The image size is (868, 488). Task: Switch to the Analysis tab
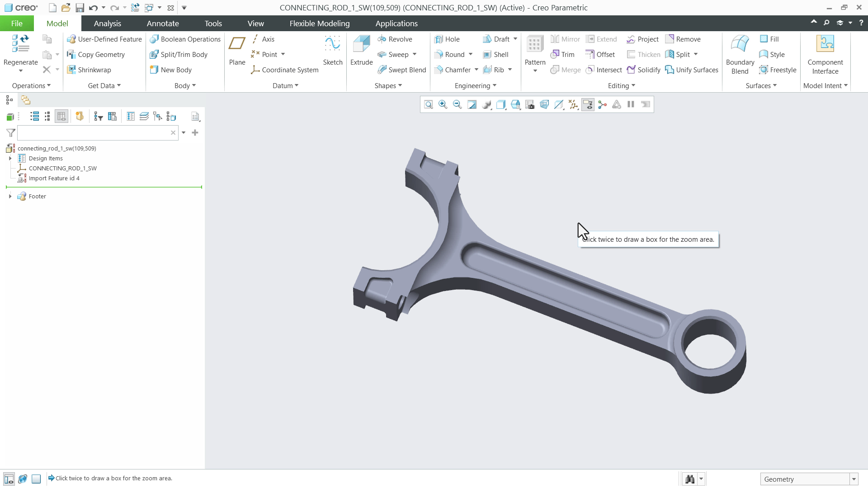[107, 23]
